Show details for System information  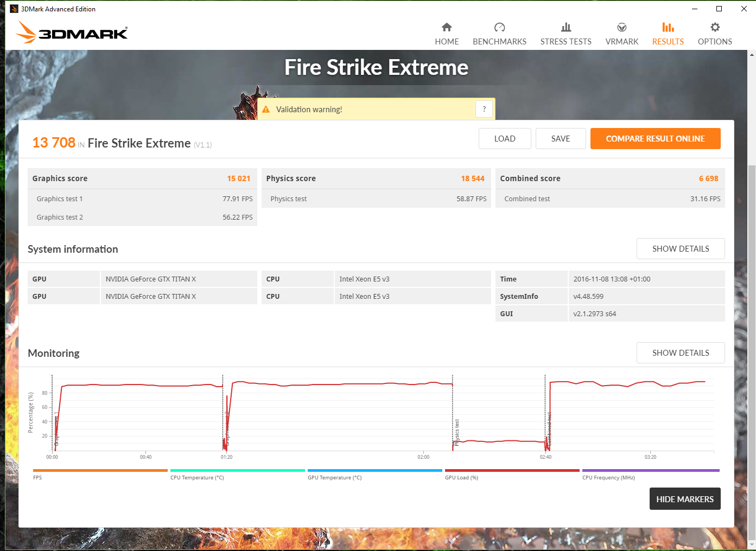(681, 248)
